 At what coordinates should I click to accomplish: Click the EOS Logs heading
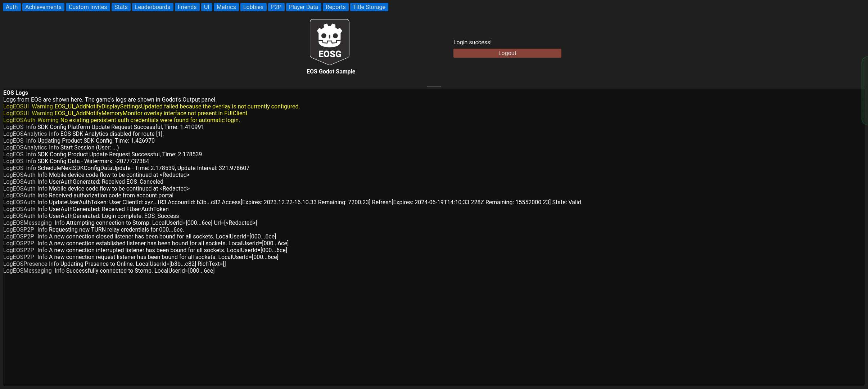pyautogui.click(x=15, y=93)
